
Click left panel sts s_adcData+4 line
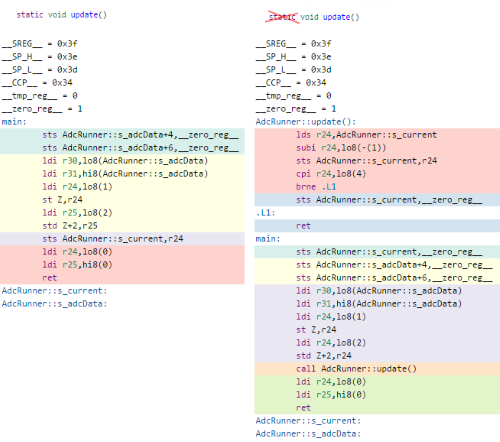coord(122,135)
